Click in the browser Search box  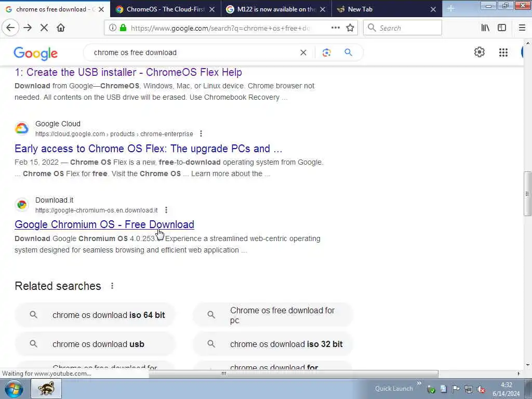click(x=403, y=28)
